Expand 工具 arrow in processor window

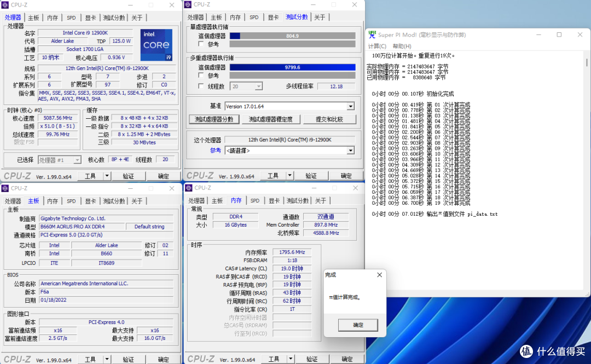(107, 176)
